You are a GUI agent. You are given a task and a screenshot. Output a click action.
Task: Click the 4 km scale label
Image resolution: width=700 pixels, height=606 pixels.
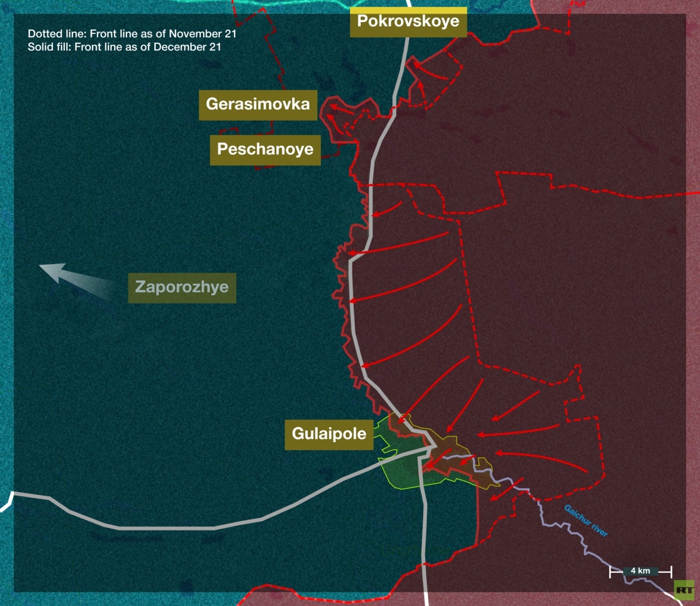[640, 571]
